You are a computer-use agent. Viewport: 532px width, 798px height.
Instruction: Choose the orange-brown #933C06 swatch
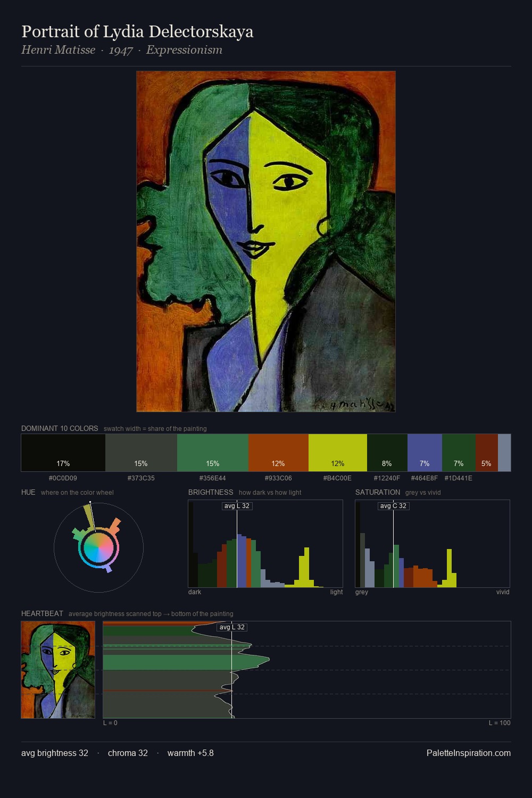pyautogui.click(x=278, y=453)
